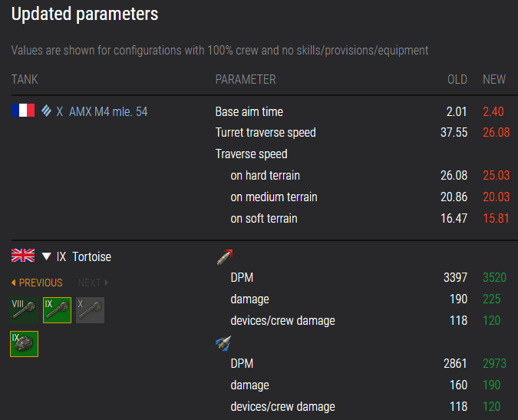518x420 pixels.
Task: Select the tier VIII gun module icon
Action: coord(25,310)
